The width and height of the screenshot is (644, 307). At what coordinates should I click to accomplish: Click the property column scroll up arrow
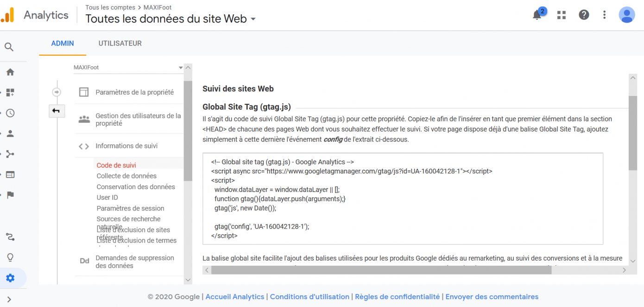[x=188, y=68]
